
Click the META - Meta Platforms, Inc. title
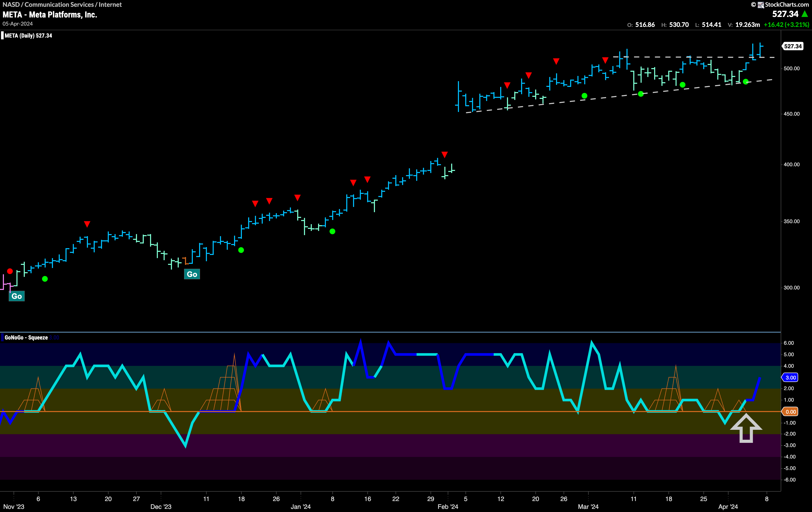tap(50, 15)
